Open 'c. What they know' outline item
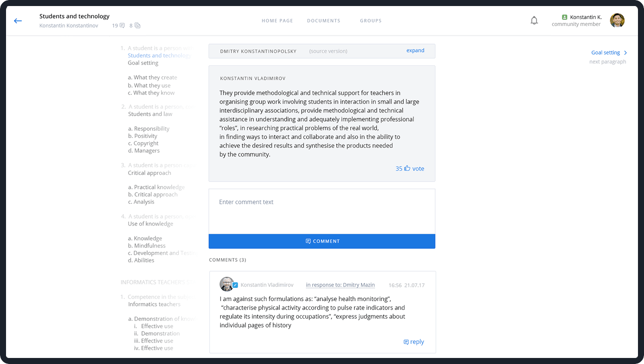644x364 pixels. tap(151, 93)
